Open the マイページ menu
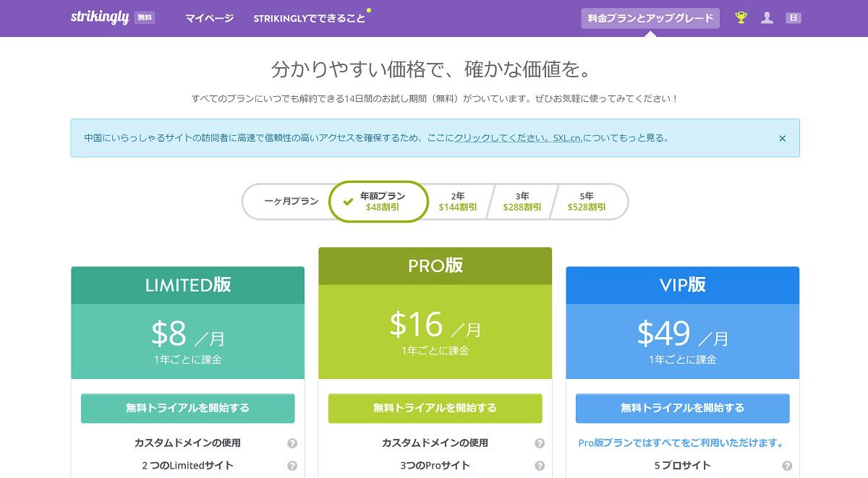 point(208,17)
